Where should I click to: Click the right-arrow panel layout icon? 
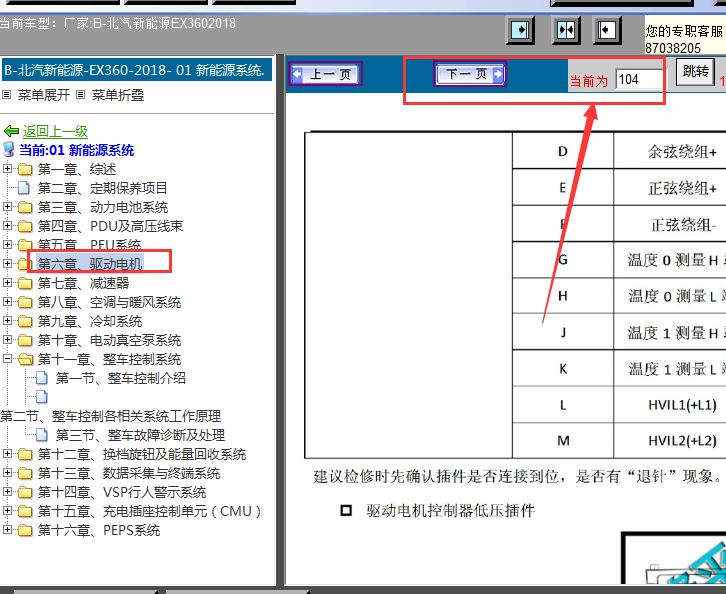(520, 31)
